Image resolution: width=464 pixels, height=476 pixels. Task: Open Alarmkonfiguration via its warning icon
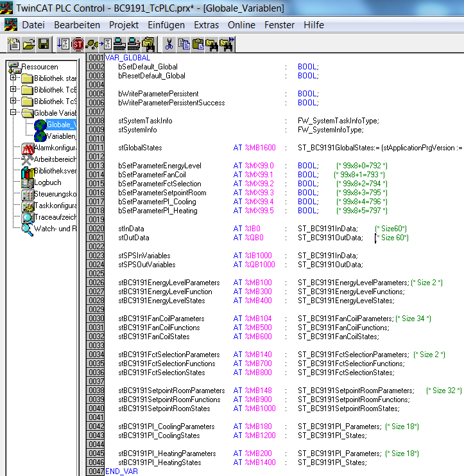tap(28, 148)
